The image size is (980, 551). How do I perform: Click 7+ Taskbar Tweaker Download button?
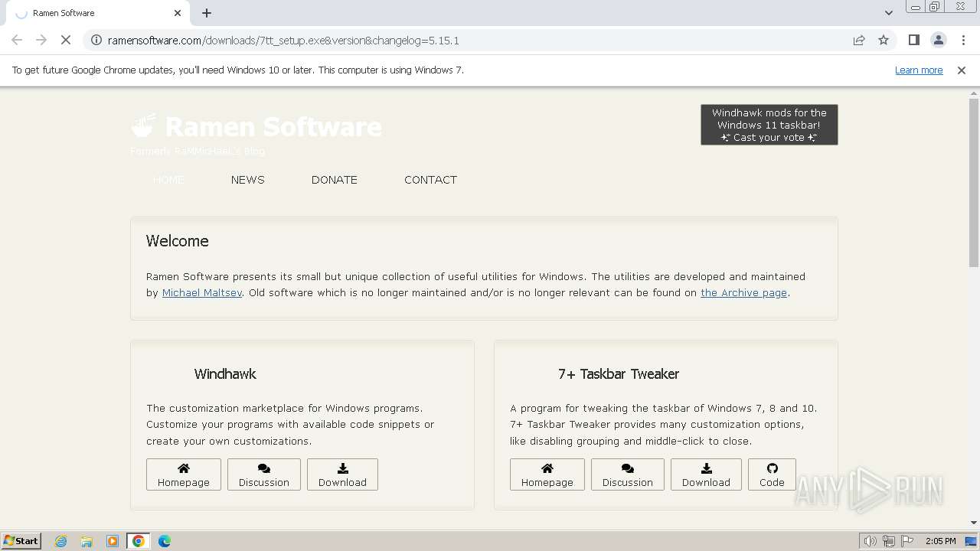coord(706,474)
